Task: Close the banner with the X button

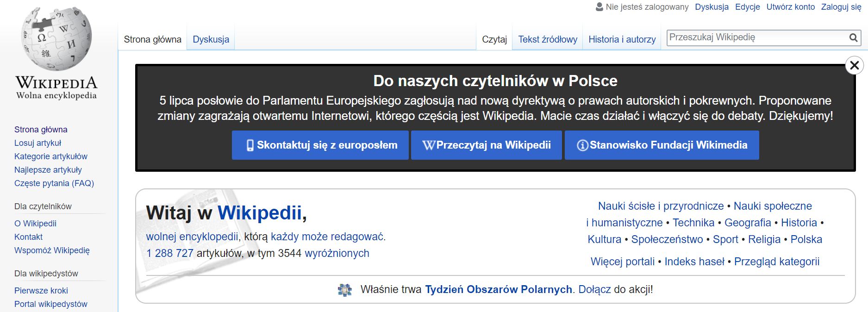Action: click(x=855, y=65)
